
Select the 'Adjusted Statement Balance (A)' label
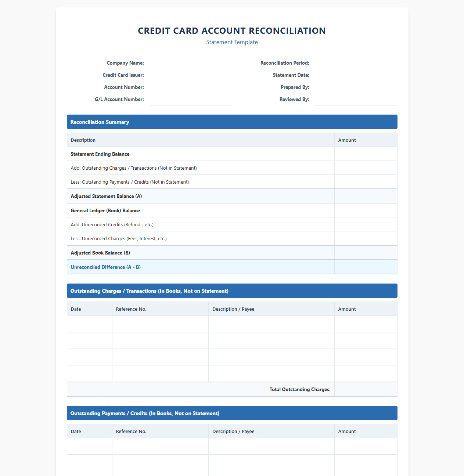106,196
